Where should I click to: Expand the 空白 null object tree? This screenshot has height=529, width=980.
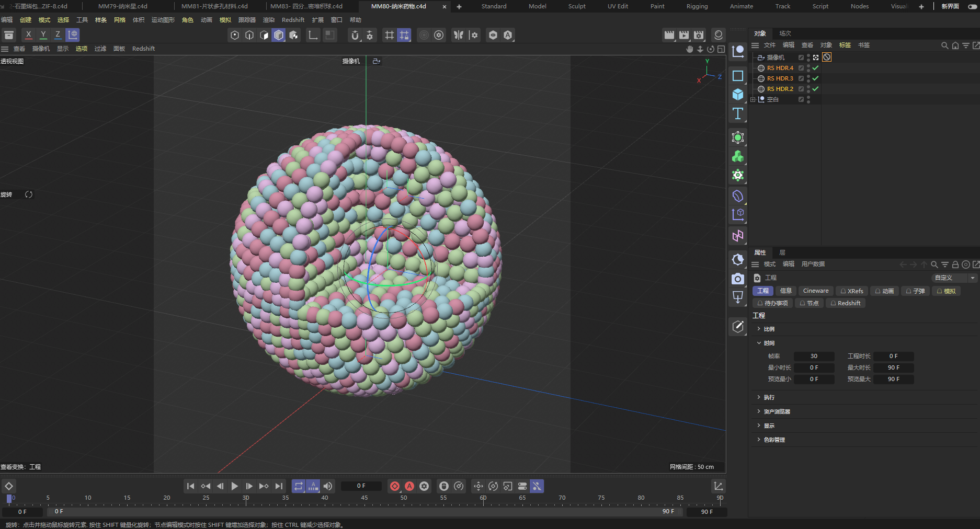point(753,99)
